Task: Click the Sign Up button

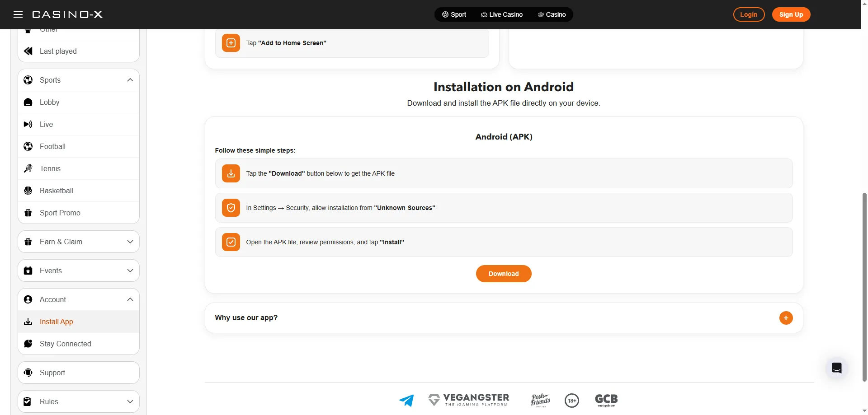Action: point(791,14)
